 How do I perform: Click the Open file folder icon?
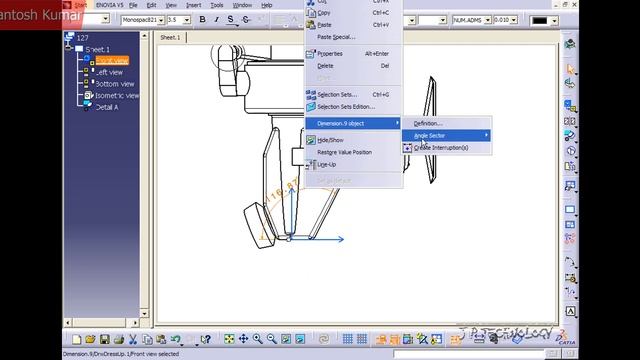(x=90, y=339)
